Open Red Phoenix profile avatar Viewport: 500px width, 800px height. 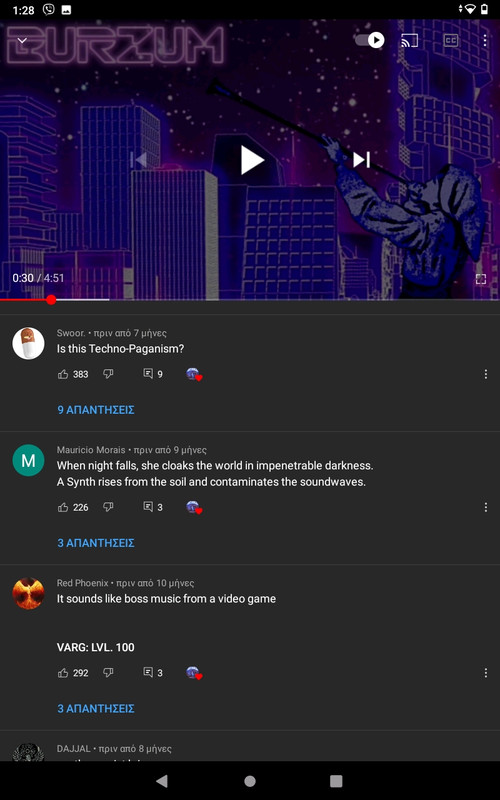click(28, 593)
